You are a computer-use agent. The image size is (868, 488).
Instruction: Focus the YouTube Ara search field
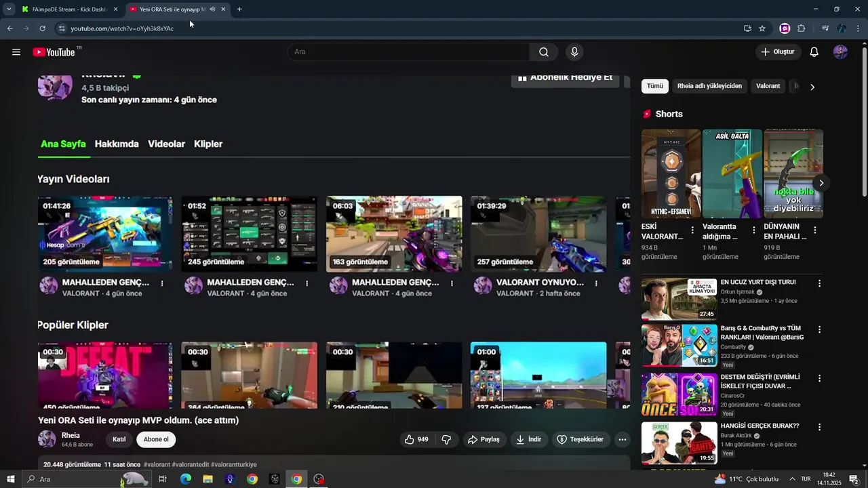(408, 52)
